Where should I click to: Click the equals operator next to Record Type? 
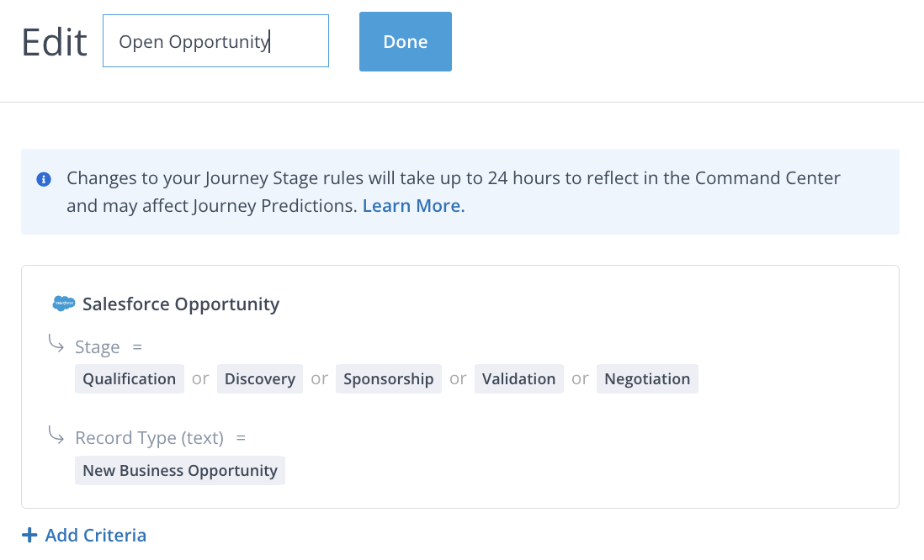click(x=241, y=438)
